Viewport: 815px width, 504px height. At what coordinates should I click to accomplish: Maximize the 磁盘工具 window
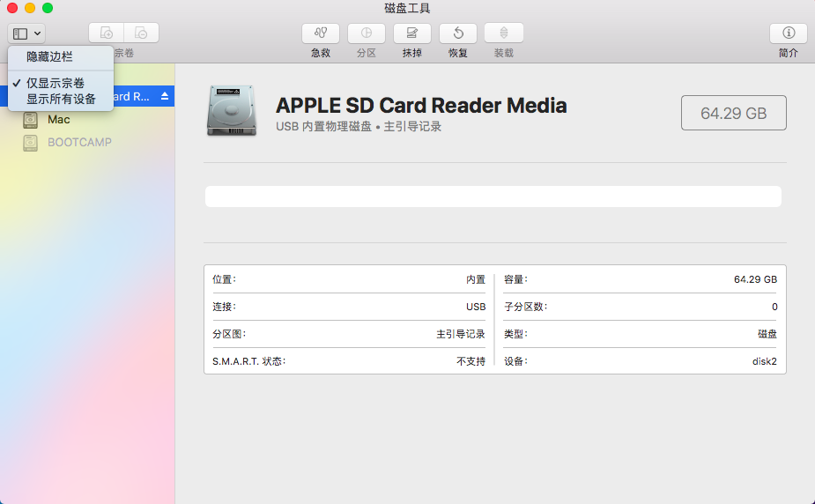point(48,8)
